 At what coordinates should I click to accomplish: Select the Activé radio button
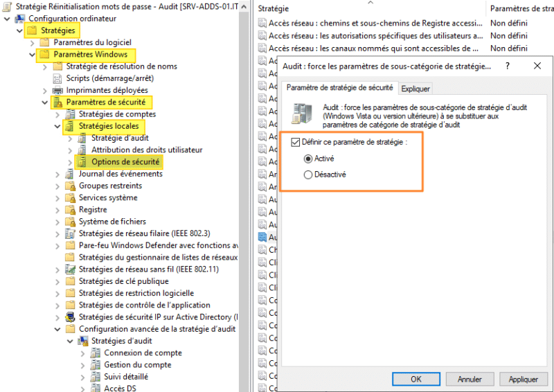(308, 159)
